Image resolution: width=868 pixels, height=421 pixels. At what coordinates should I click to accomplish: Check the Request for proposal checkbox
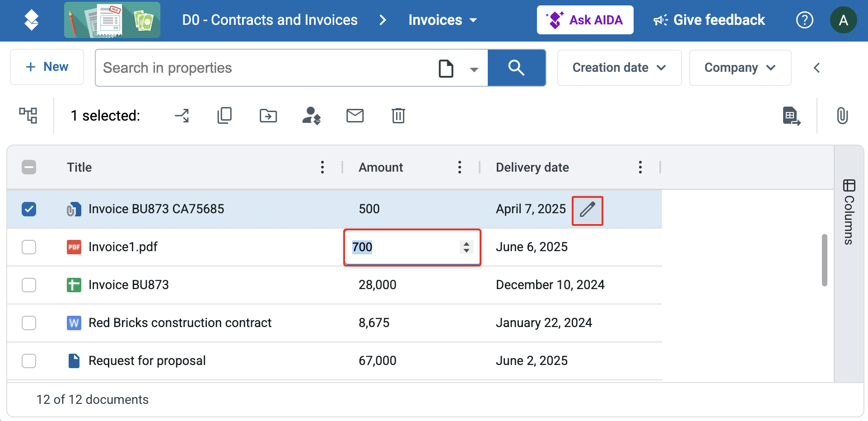(29, 361)
